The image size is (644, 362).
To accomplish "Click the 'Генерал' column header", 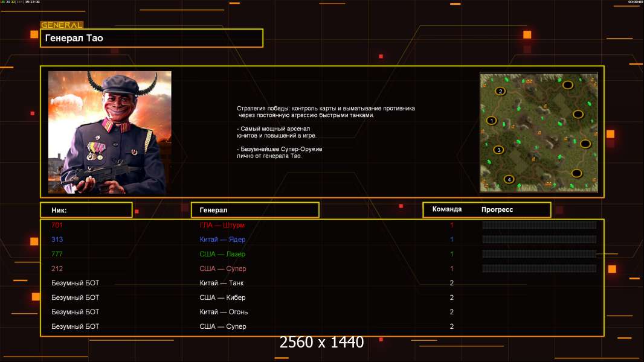I will click(x=255, y=210).
